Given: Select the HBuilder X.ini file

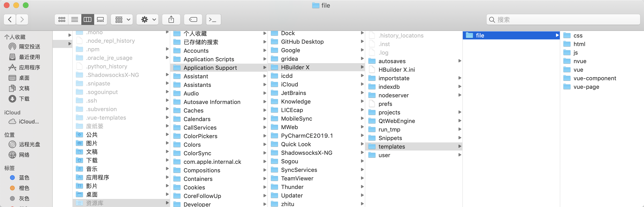Looking at the screenshot, I should [396, 70].
